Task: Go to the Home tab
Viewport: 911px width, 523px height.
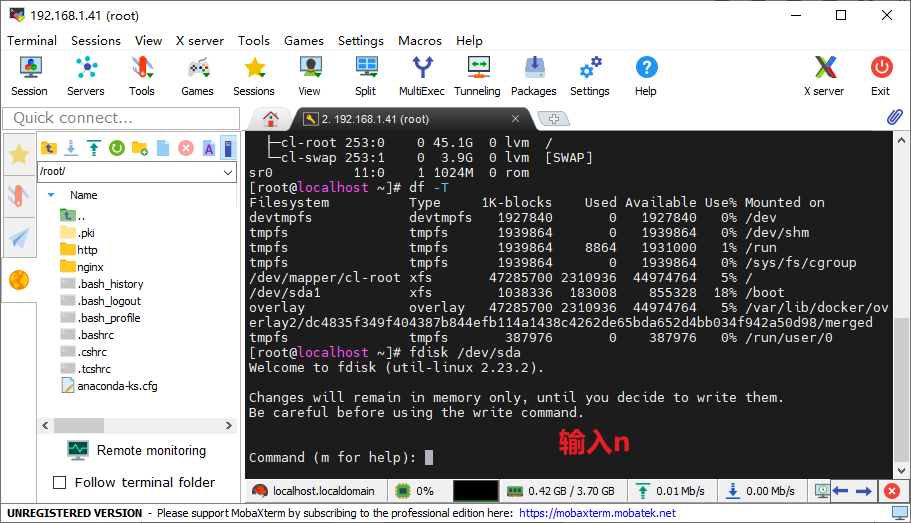Action: 270,119
